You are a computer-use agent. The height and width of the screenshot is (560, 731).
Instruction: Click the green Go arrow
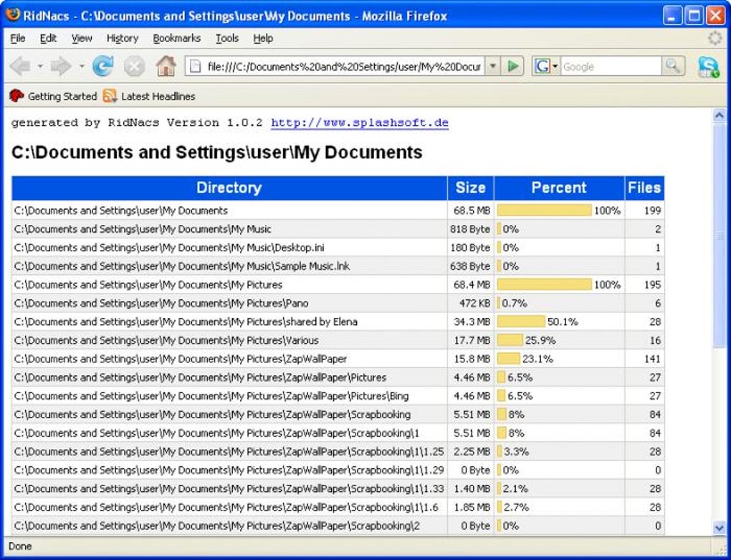pyautogui.click(x=513, y=66)
